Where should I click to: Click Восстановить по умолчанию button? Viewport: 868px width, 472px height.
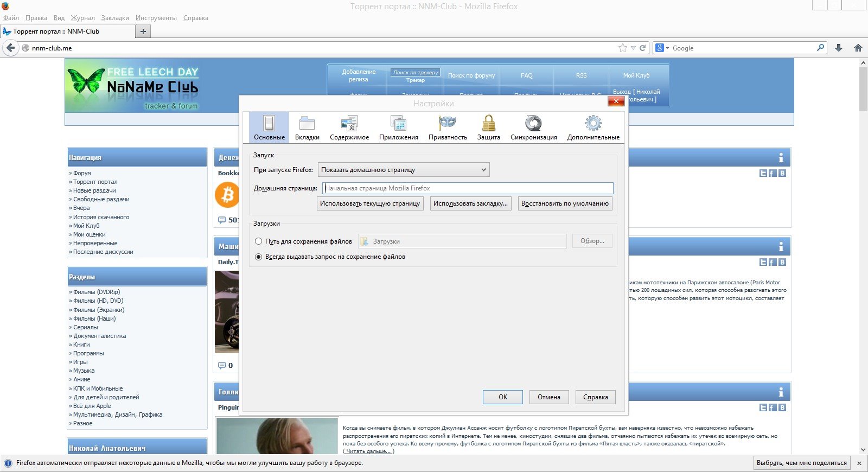(x=565, y=203)
